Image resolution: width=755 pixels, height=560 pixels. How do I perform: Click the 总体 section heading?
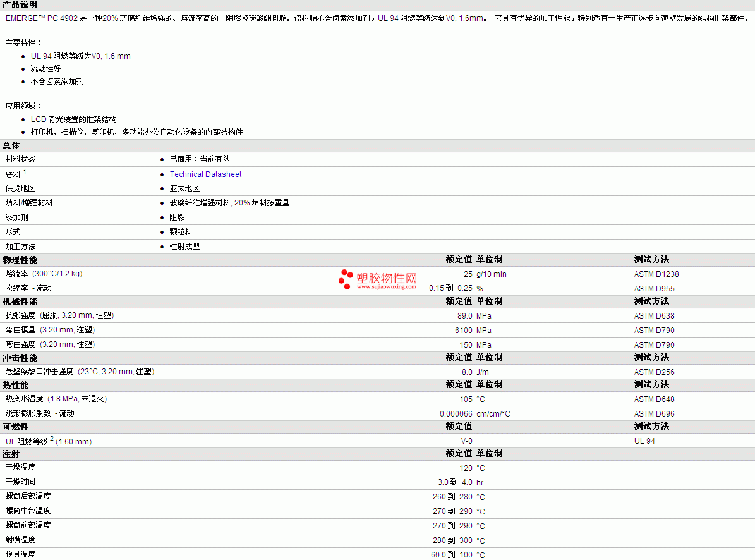pos(11,145)
